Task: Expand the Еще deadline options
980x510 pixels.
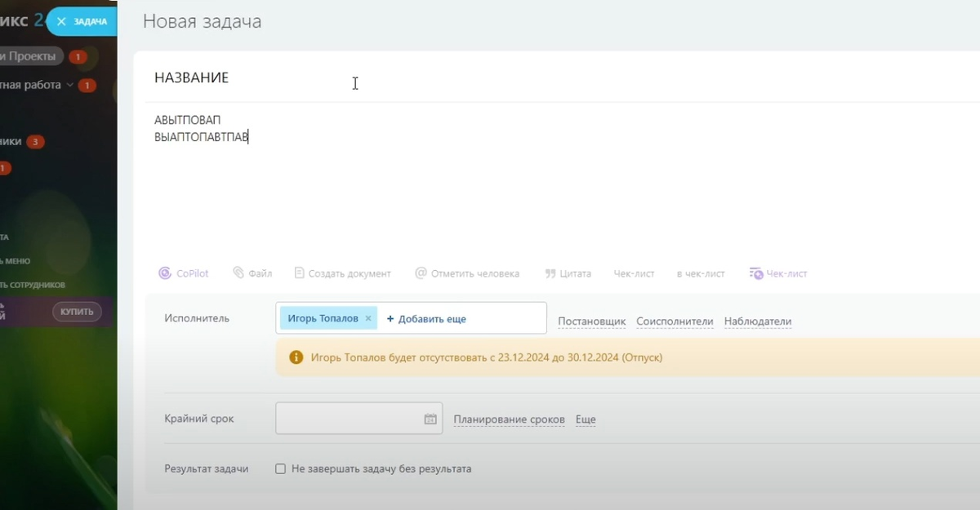Action: 586,419
